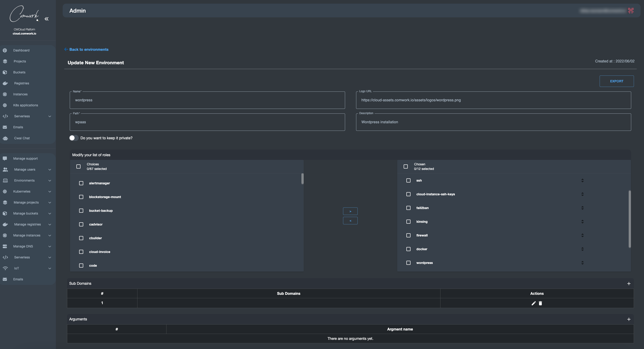Click the K8s applications helm icon

click(5, 105)
